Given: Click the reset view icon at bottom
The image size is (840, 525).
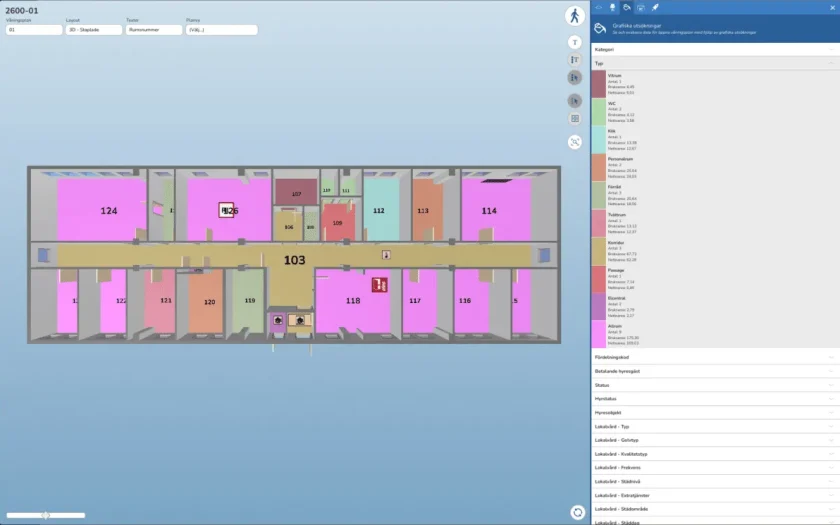Looking at the screenshot, I should [577, 512].
